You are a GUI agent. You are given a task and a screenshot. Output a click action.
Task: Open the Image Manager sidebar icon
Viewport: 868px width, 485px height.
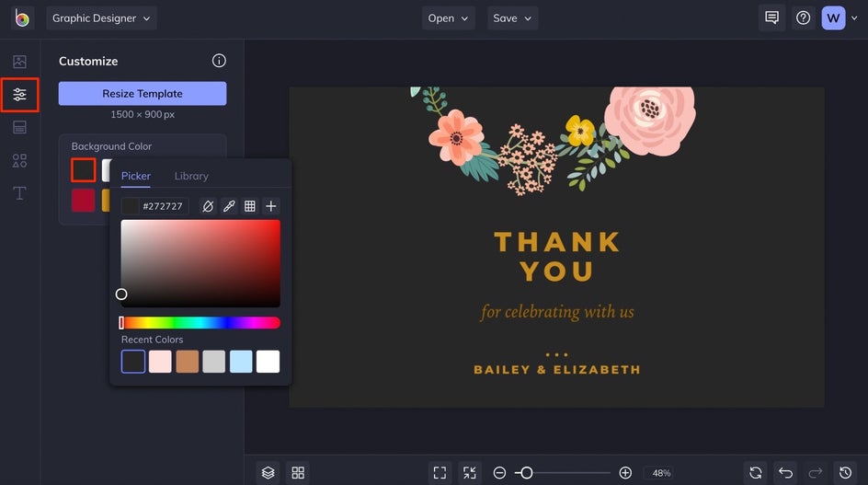click(x=19, y=62)
